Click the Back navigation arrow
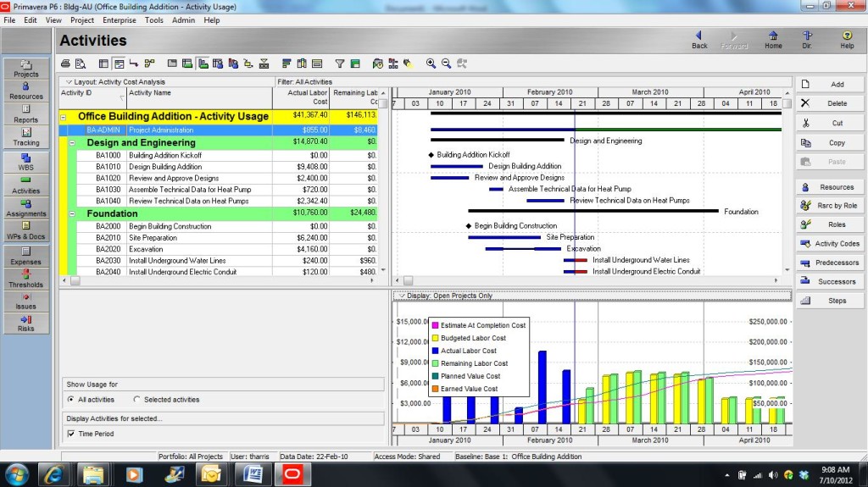This screenshot has width=868, height=487. tap(699, 40)
